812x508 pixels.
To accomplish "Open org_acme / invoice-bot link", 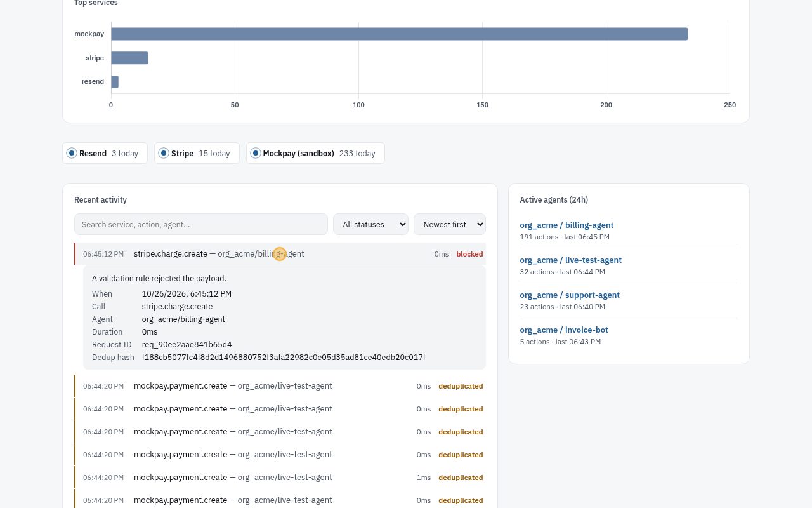I will coord(564,330).
